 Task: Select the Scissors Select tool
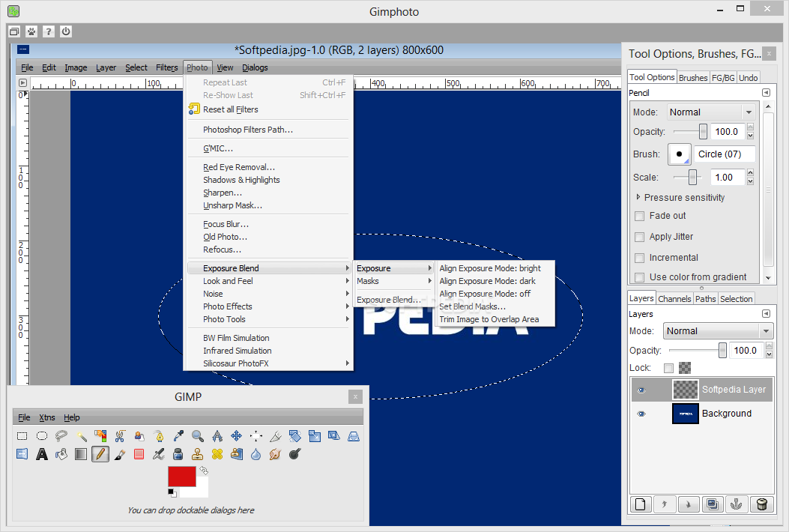[x=120, y=436]
